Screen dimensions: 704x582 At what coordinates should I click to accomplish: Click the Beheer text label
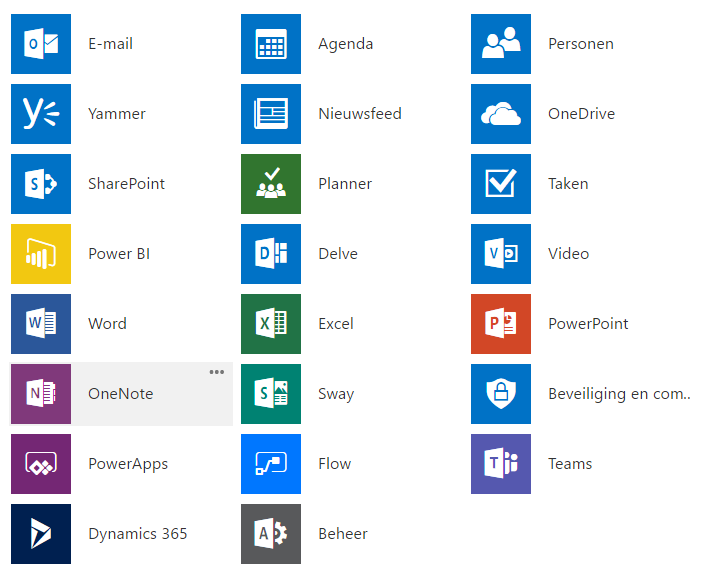click(343, 534)
